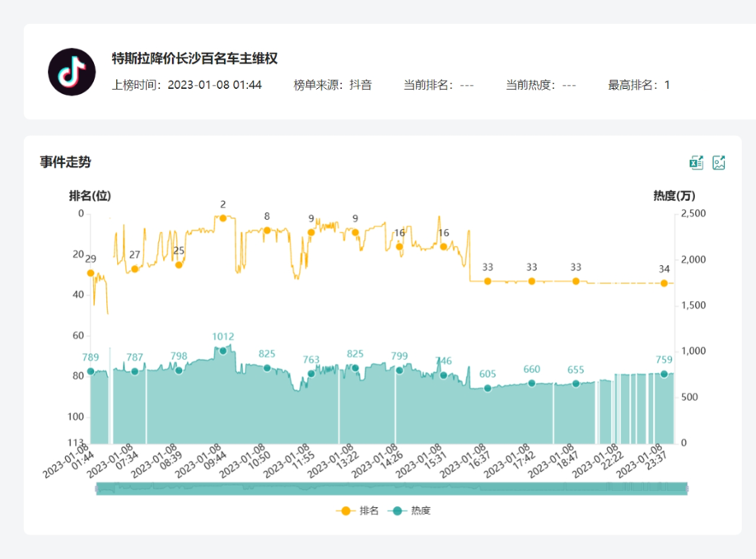Toggle the 排名 series in the legend
756x559 pixels.
[359, 510]
